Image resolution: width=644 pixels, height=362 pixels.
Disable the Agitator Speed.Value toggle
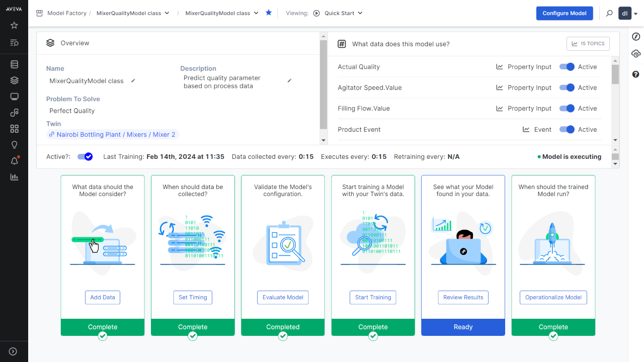pyautogui.click(x=567, y=87)
